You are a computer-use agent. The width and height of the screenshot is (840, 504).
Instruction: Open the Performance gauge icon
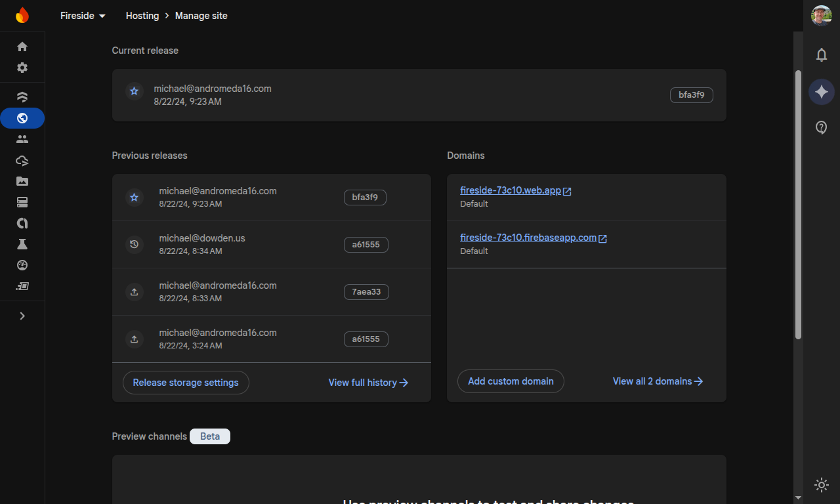pyautogui.click(x=22, y=265)
